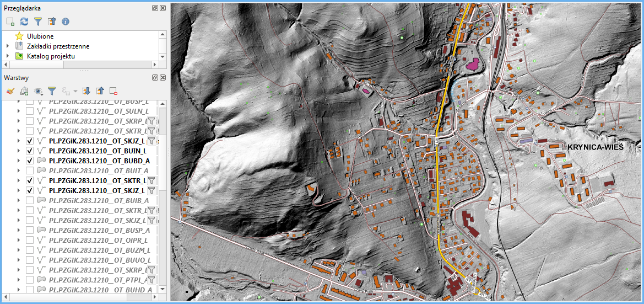Viewport: 644px width, 304px height.
Task: Open filter in Przeglądarka toolbar
Action: pyautogui.click(x=38, y=22)
